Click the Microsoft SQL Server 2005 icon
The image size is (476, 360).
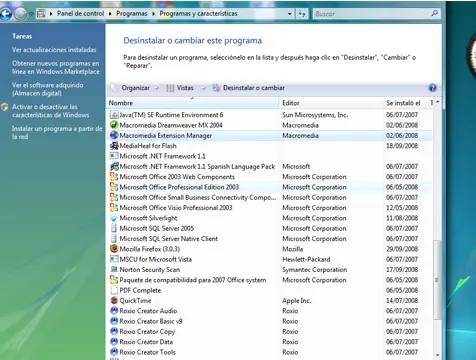pos(114,228)
